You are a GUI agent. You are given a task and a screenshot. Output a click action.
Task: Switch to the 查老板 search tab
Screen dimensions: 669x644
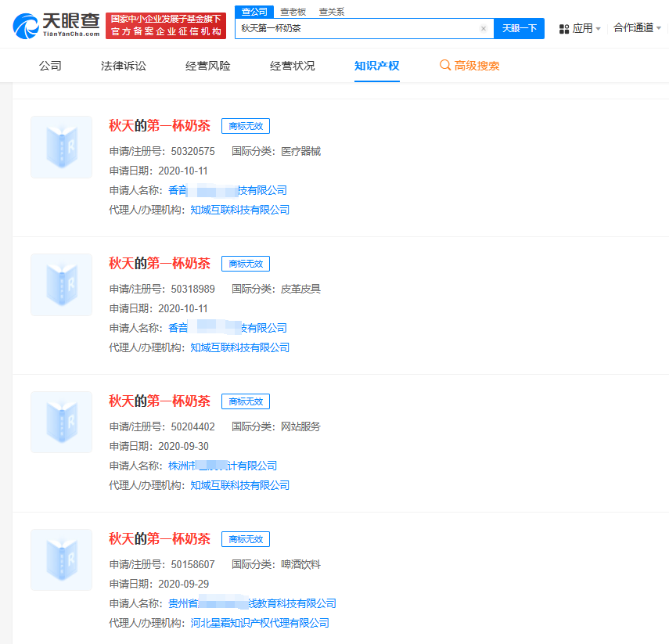click(x=293, y=11)
